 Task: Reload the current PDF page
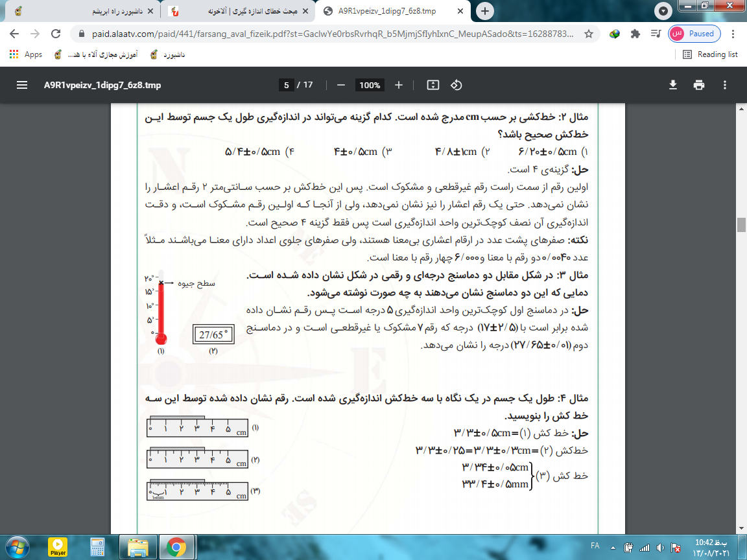56,34
